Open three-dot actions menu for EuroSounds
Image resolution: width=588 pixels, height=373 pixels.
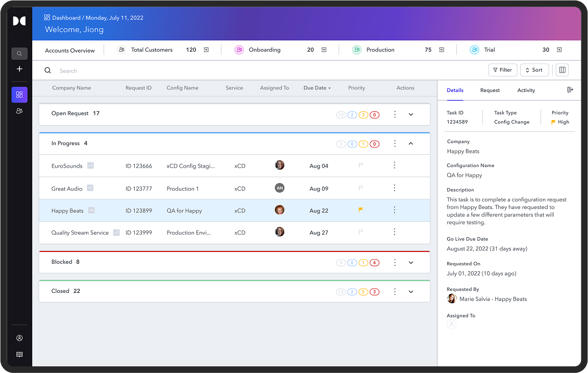pos(394,166)
